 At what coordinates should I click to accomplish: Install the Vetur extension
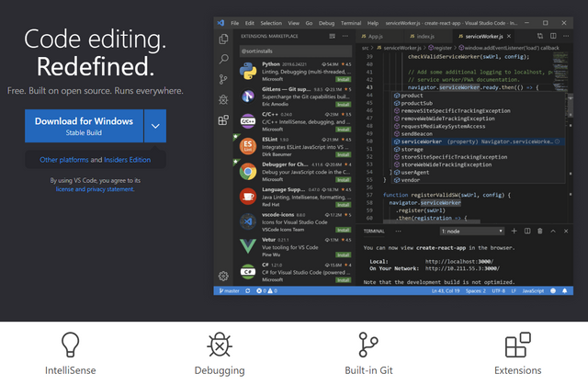[343, 255]
